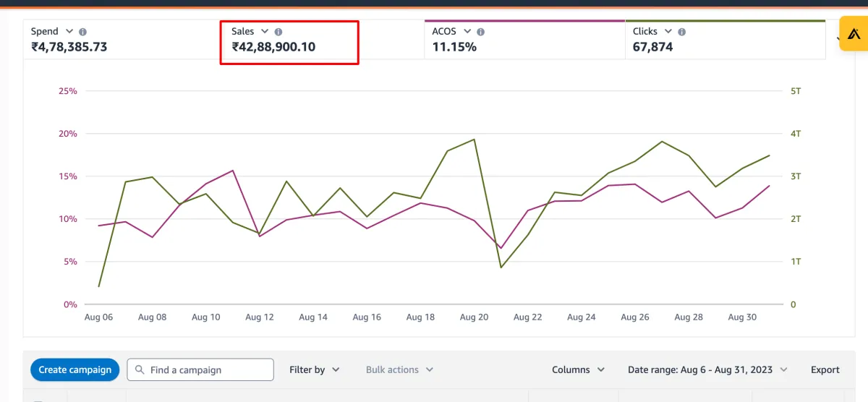This screenshot has width=868, height=402.
Task: Focus the Find a campaign search field
Action: click(200, 369)
